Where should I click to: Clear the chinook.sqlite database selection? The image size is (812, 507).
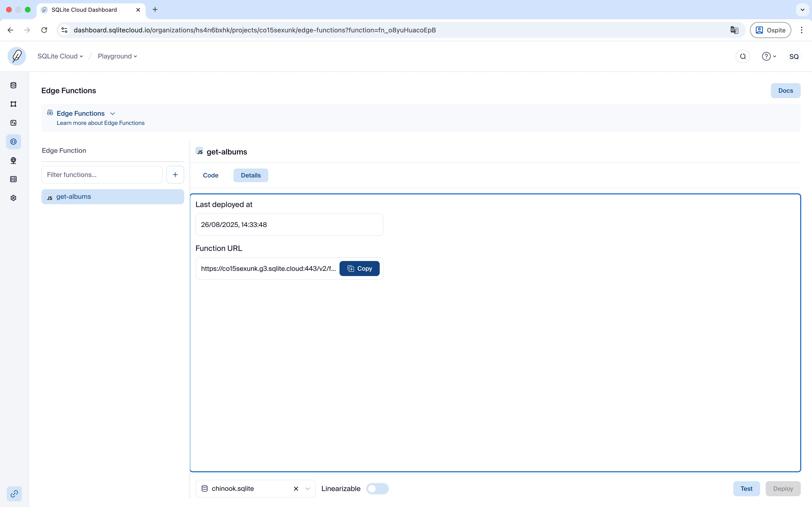[296, 488]
